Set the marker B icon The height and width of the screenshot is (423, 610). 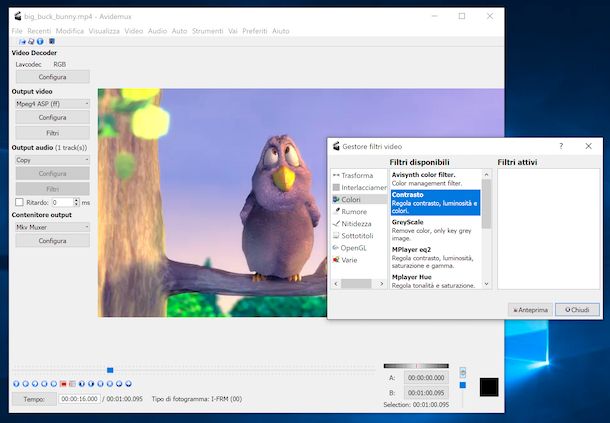(72, 384)
